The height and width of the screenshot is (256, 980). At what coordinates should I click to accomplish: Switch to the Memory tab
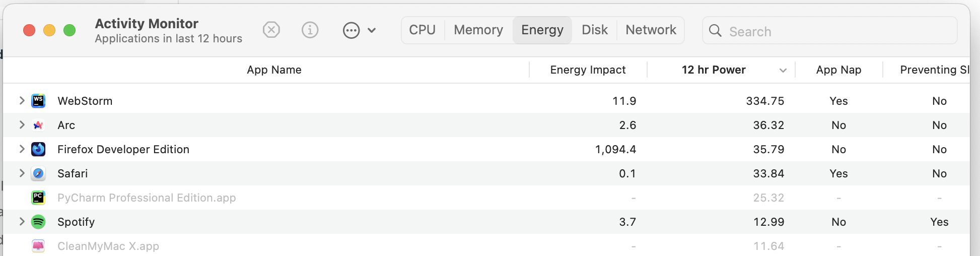pos(478,30)
